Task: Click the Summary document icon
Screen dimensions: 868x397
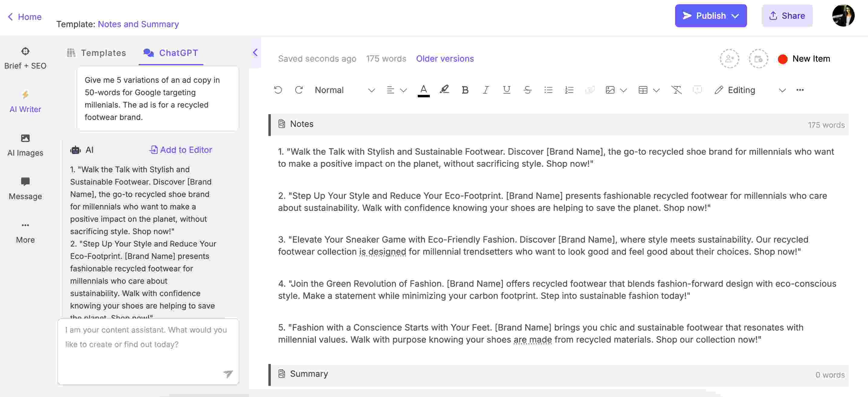Action: point(281,374)
